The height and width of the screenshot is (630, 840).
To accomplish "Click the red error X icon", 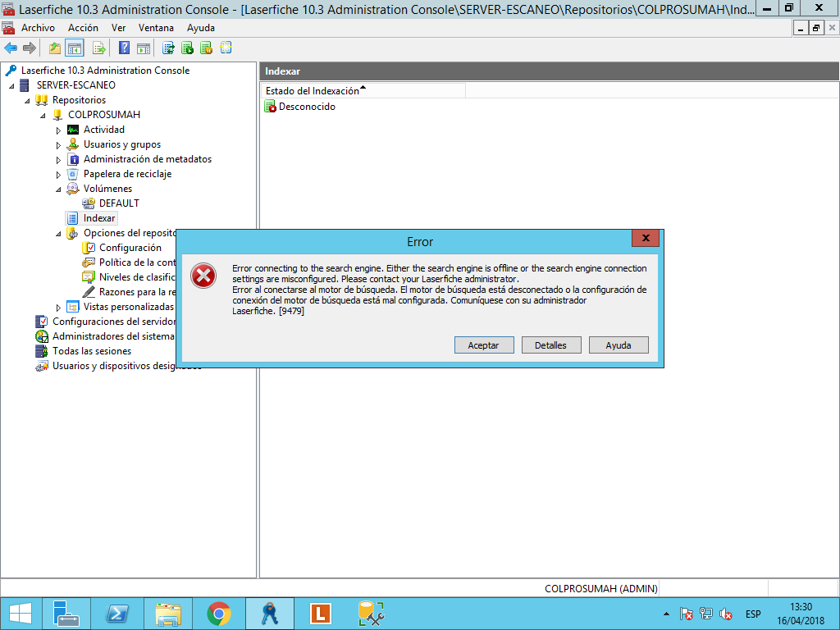I will 203,276.
